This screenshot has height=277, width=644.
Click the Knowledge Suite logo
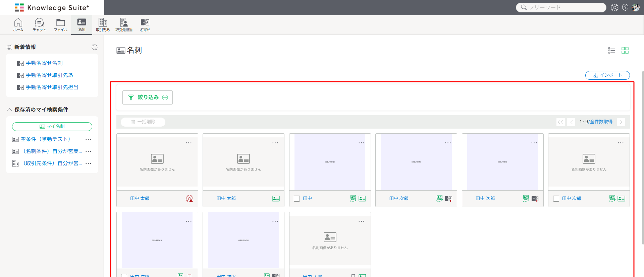(x=52, y=7)
